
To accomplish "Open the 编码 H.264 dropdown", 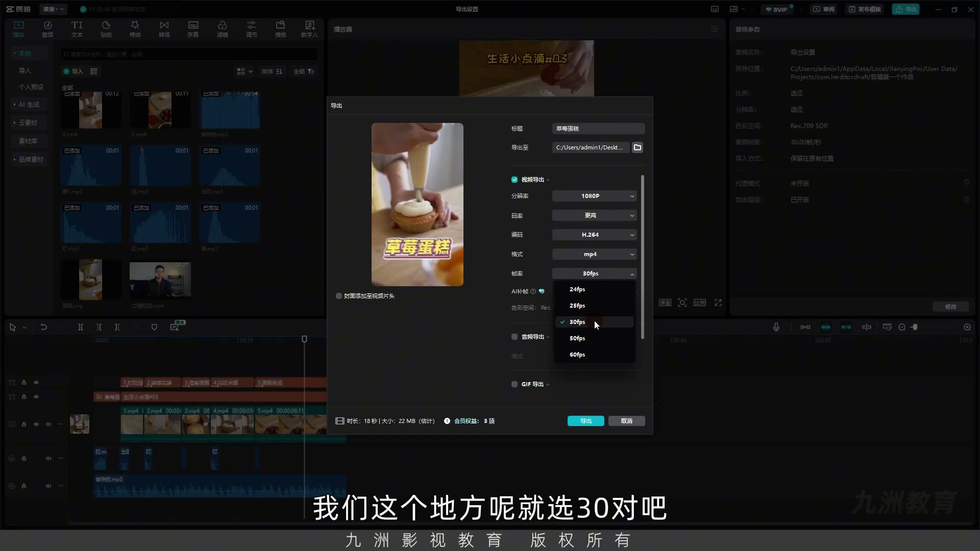I will point(594,235).
